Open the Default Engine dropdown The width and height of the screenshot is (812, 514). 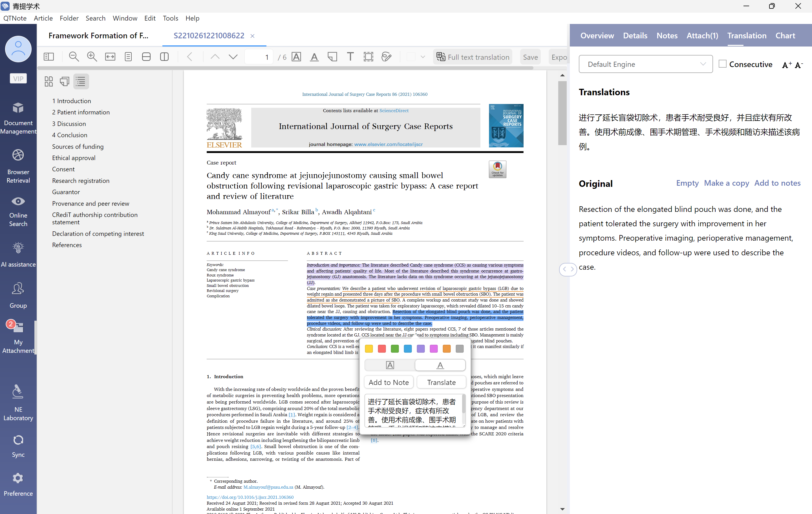pyautogui.click(x=645, y=64)
